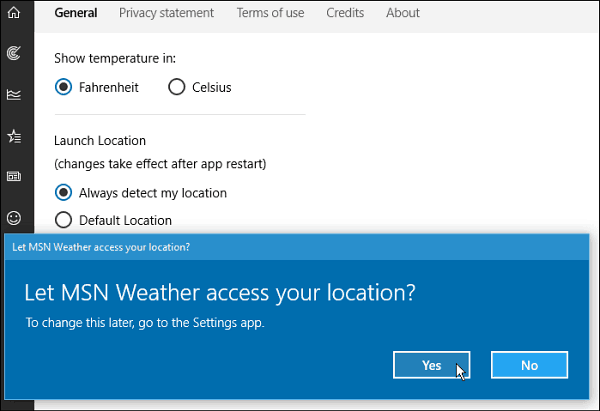This screenshot has height=411, width=600.
Task: Switch to the General tab
Action: coord(76,13)
